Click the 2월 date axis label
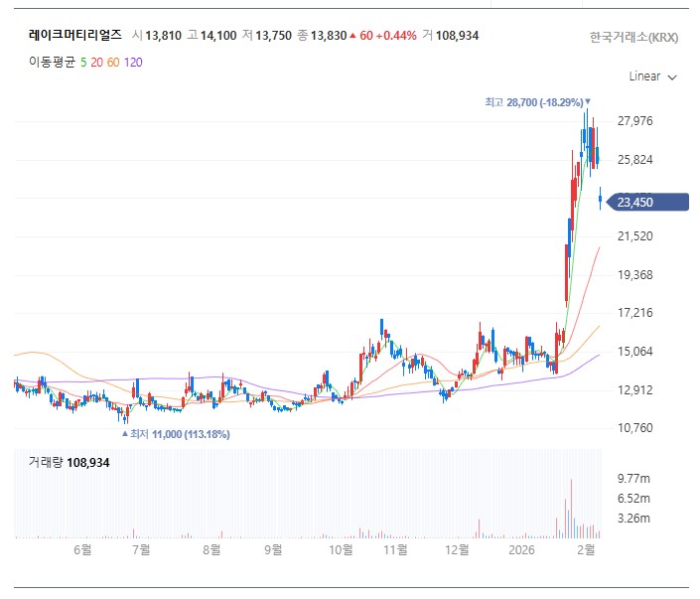 click(x=586, y=549)
